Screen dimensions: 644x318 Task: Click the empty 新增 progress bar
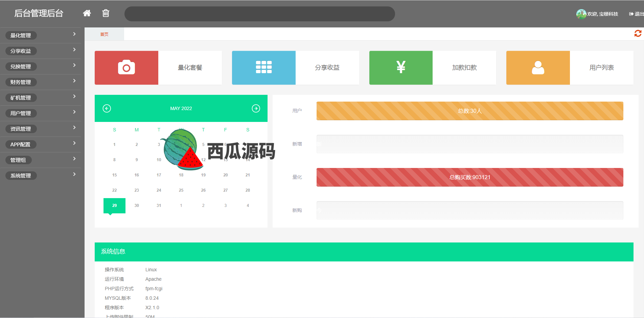470,144
